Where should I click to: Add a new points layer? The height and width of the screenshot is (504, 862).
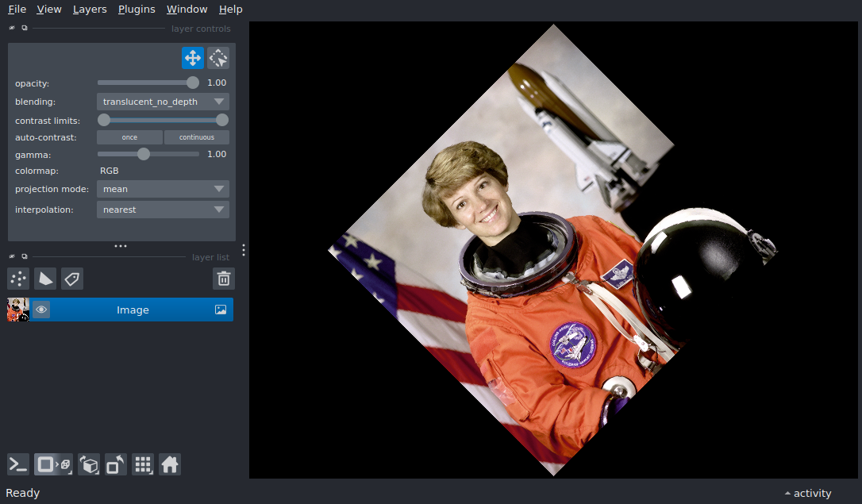[18, 279]
